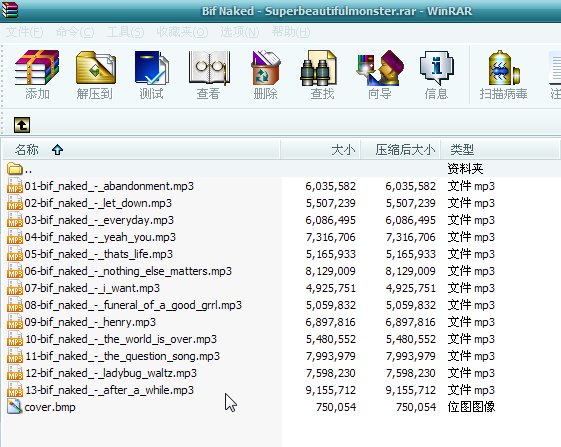Screen dimensions: 561x447
Task: Click the Delete (删除) toolbar icon
Action: click(x=265, y=68)
